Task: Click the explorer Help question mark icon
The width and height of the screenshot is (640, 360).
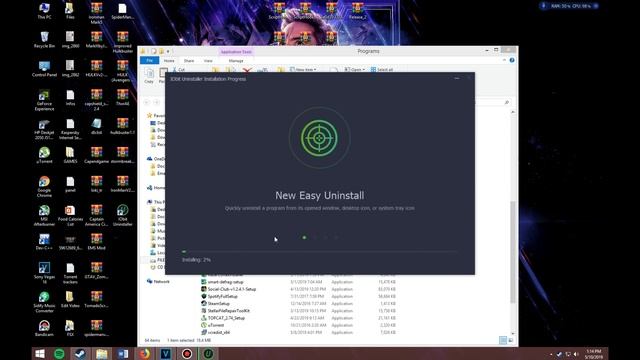Action: (x=512, y=60)
